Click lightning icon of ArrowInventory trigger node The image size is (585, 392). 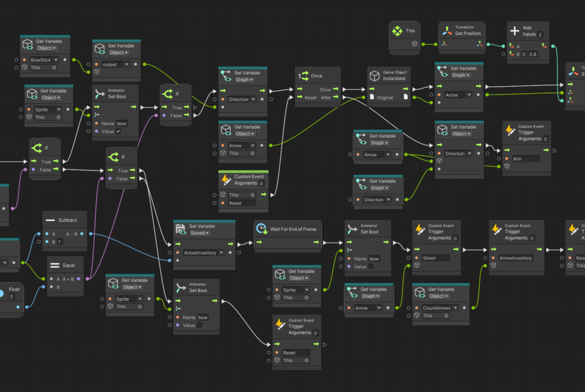tap(496, 229)
